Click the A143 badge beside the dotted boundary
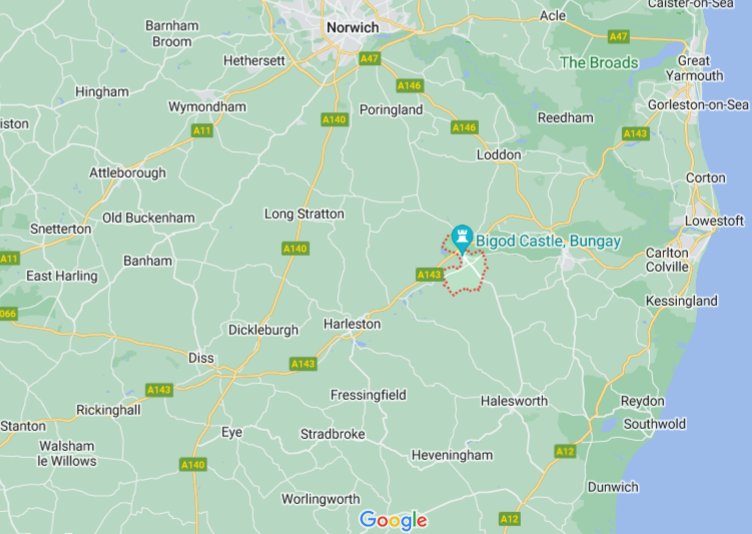 coord(429,274)
